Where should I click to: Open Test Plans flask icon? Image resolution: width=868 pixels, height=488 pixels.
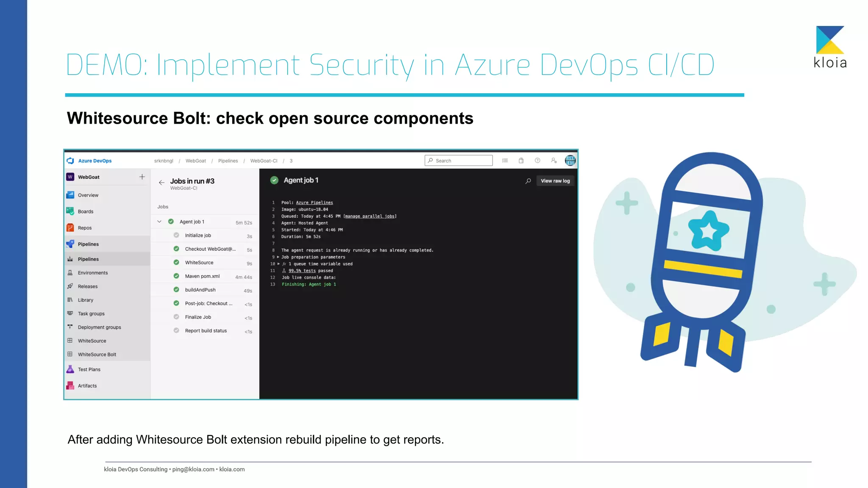[x=70, y=369]
